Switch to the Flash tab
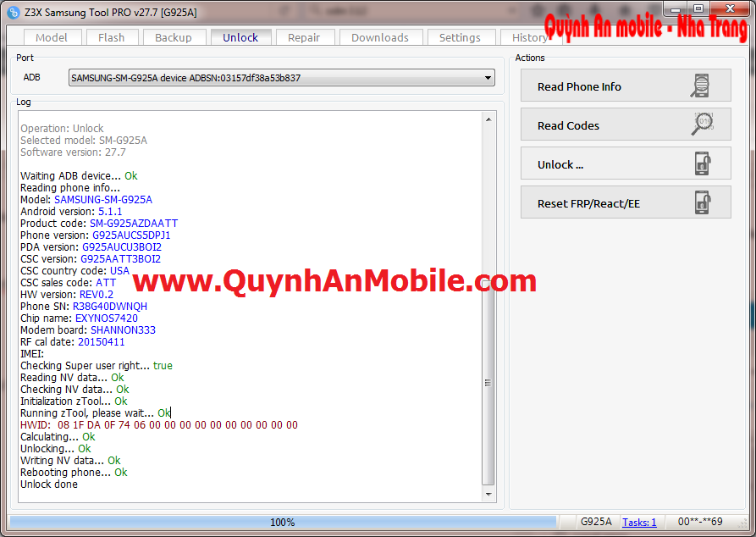 [x=112, y=37]
